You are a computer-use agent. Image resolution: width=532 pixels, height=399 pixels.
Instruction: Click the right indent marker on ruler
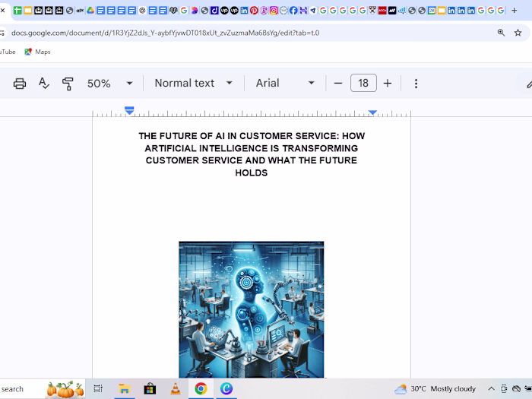point(372,112)
